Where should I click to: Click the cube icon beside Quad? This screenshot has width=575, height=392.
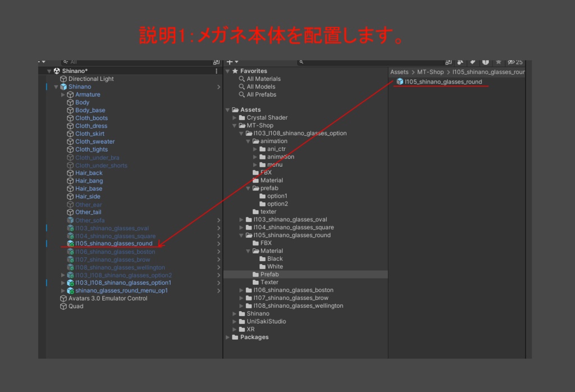click(x=63, y=306)
